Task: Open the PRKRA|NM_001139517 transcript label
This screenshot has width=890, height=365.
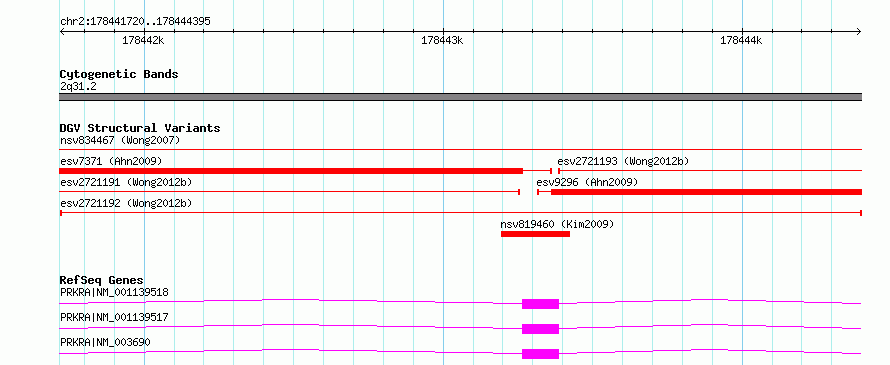Action: point(114,317)
